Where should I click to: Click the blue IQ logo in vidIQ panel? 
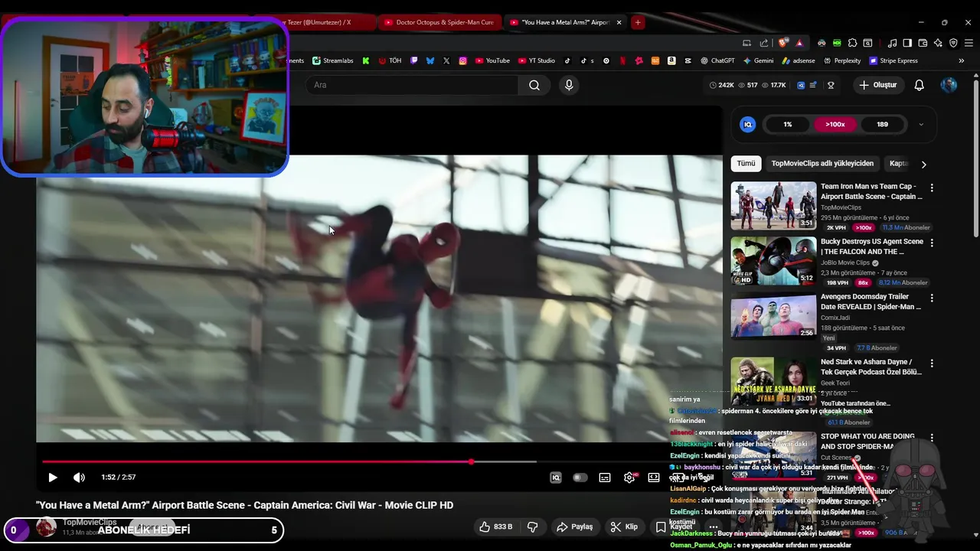[x=748, y=124]
